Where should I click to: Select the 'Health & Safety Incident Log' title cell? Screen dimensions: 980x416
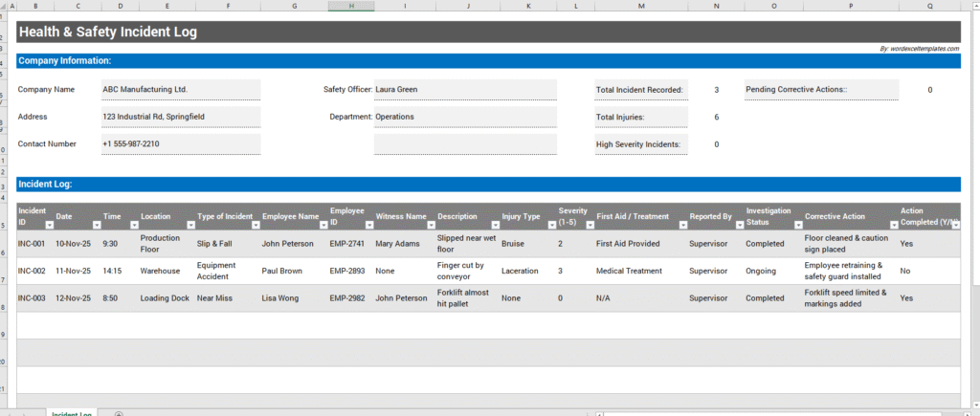click(489, 32)
